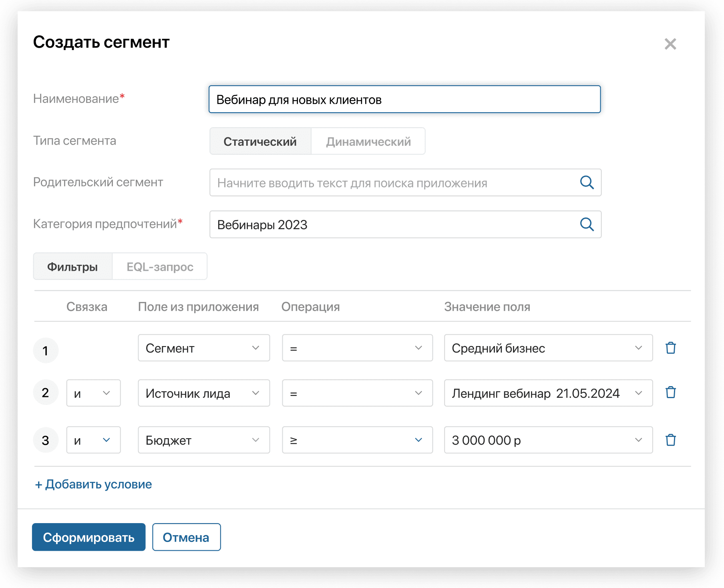Switch segment type to Динамический
The image size is (724, 588).
[x=368, y=141]
